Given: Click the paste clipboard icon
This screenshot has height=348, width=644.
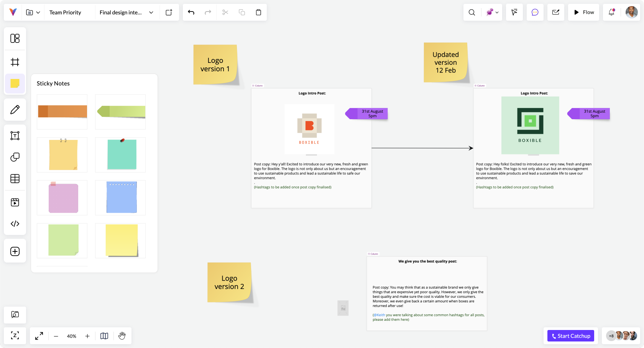Looking at the screenshot, I should coord(258,12).
